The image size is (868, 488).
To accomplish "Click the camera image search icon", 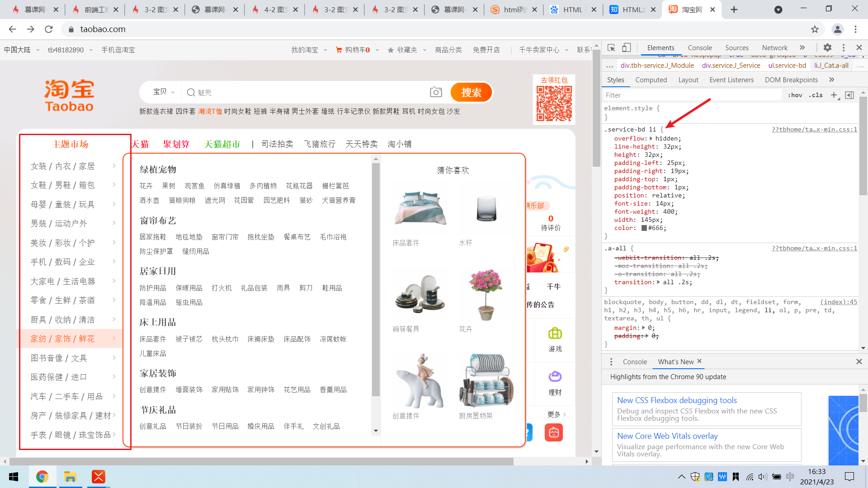I will (436, 92).
